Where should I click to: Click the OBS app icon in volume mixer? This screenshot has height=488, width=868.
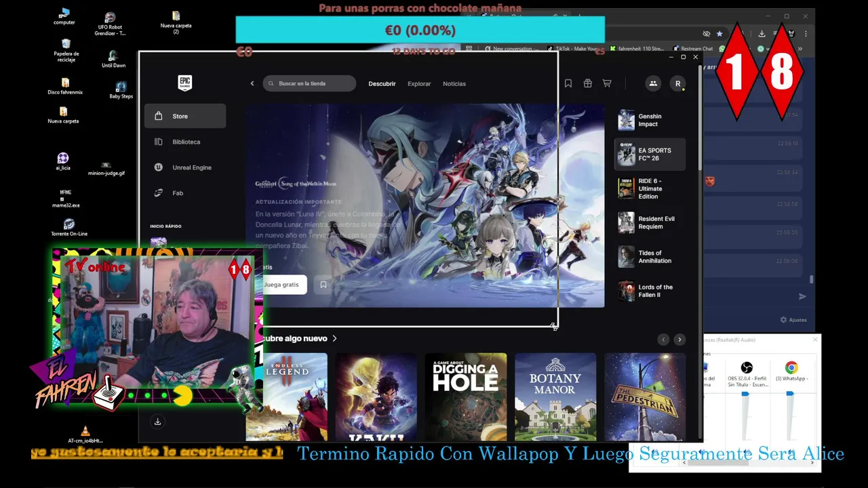pos(747,368)
